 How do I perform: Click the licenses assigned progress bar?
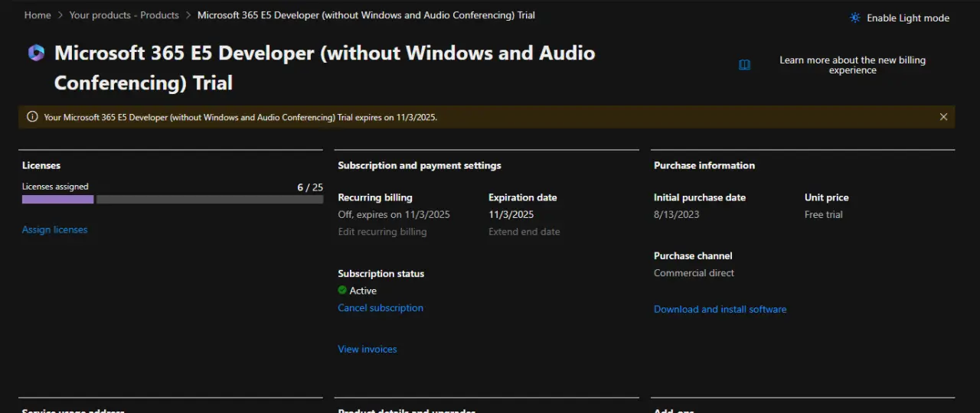tap(172, 200)
